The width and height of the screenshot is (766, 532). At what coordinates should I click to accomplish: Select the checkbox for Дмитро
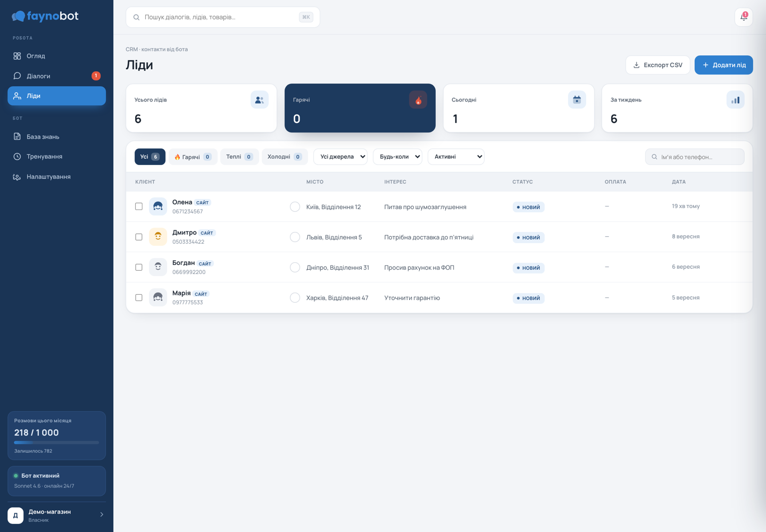(139, 237)
